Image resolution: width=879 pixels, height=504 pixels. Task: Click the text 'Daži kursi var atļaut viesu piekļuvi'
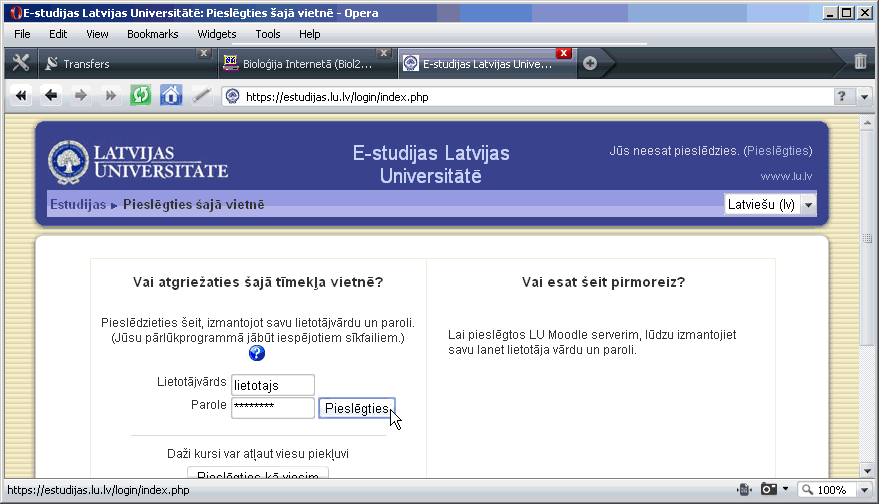[x=258, y=454]
